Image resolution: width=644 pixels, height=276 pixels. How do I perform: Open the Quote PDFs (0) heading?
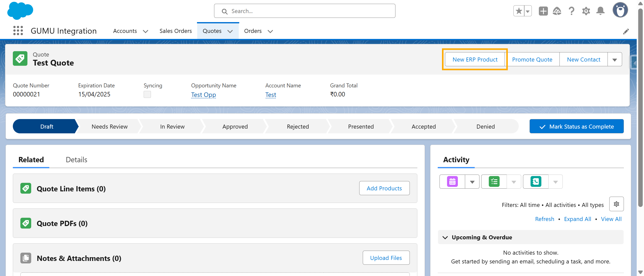62,223
